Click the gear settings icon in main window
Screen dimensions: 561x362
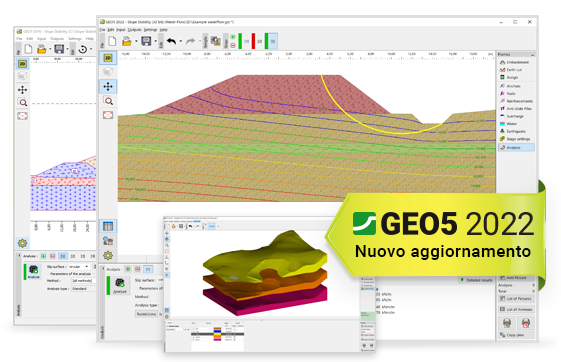pos(108,255)
